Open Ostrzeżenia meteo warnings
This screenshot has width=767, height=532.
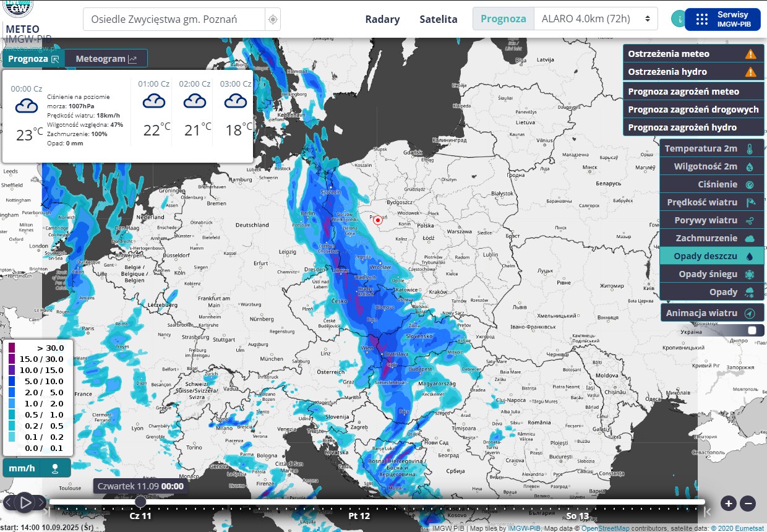click(x=693, y=54)
